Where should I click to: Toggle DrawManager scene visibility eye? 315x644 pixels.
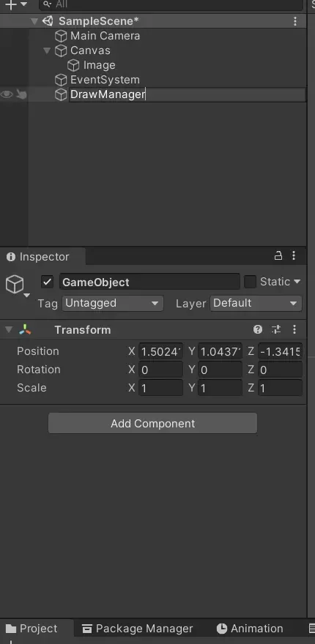click(x=7, y=95)
